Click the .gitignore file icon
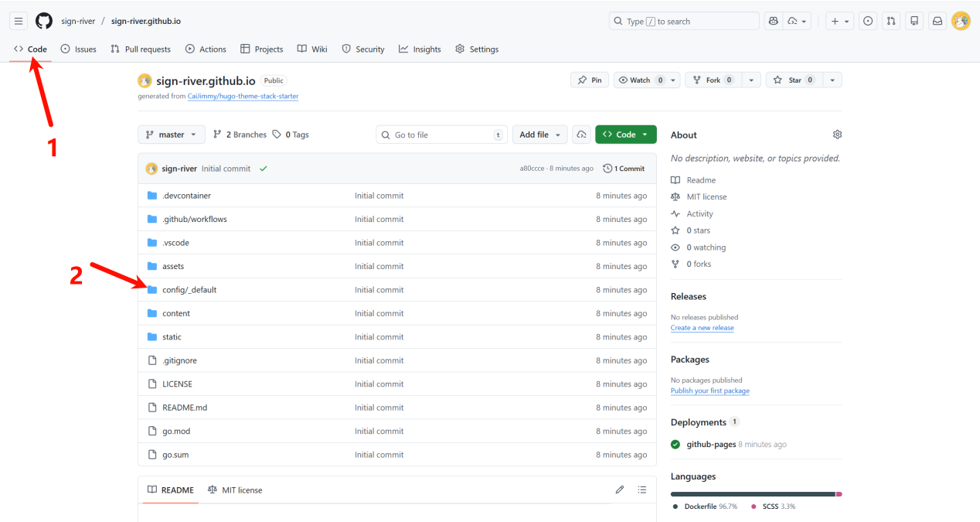The image size is (980, 522). click(x=152, y=360)
